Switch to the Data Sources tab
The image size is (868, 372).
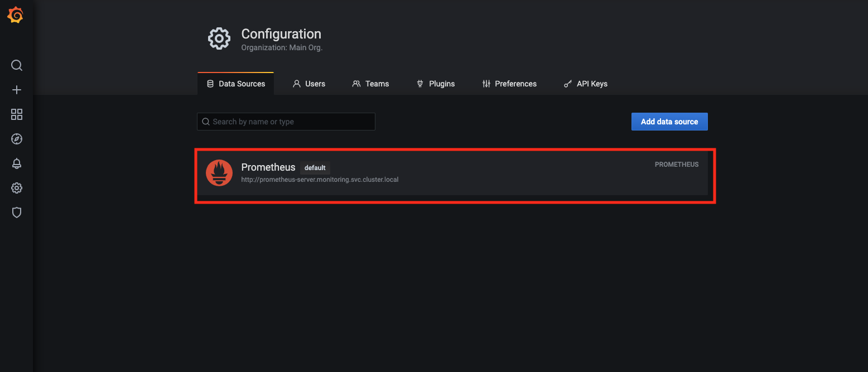[236, 84]
